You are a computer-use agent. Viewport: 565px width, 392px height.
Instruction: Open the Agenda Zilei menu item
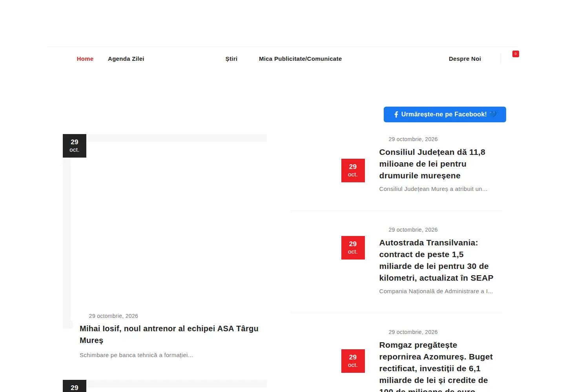126,59
